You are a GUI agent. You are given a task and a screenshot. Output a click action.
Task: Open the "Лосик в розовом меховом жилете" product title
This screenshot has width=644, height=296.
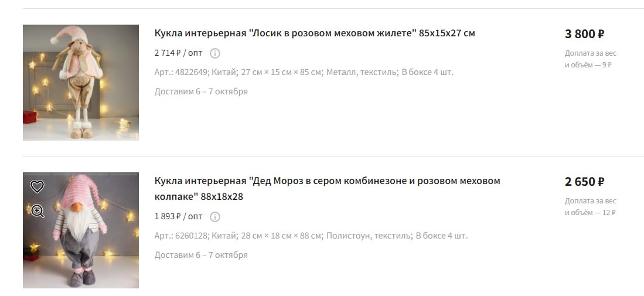pyautogui.click(x=315, y=33)
